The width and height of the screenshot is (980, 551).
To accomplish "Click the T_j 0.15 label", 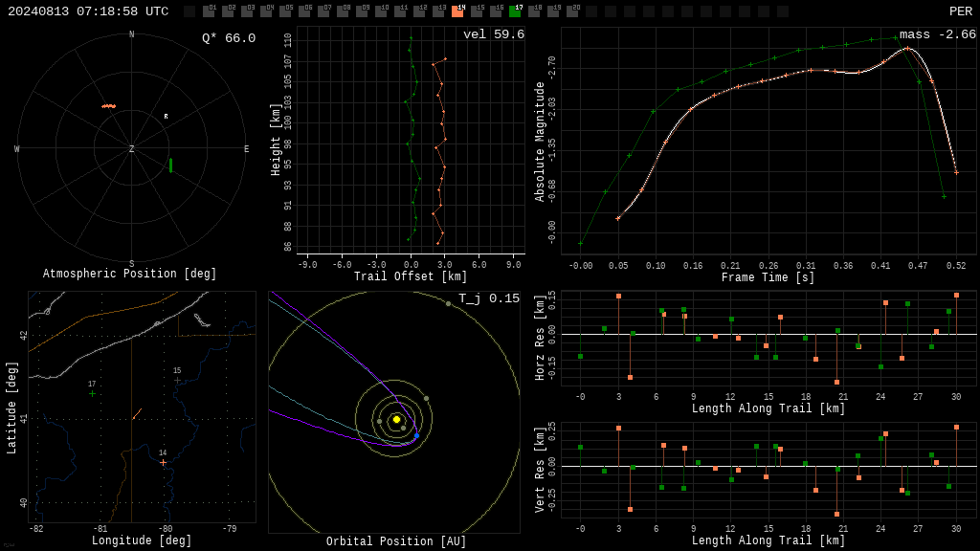I will [x=489, y=298].
